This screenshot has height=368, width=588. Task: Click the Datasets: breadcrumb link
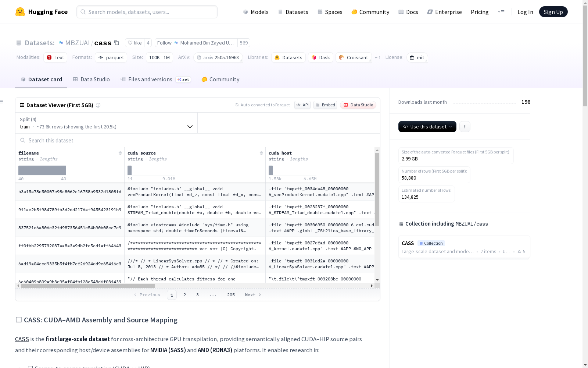click(x=40, y=43)
